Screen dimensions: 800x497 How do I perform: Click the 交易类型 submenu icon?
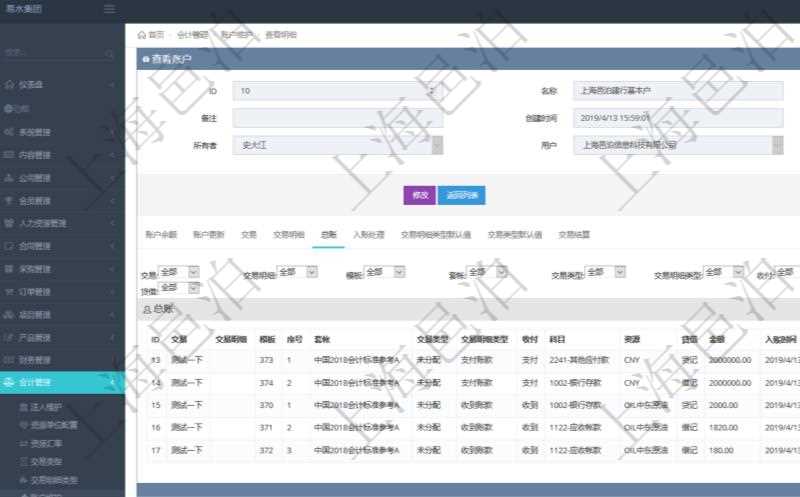click(x=23, y=461)
